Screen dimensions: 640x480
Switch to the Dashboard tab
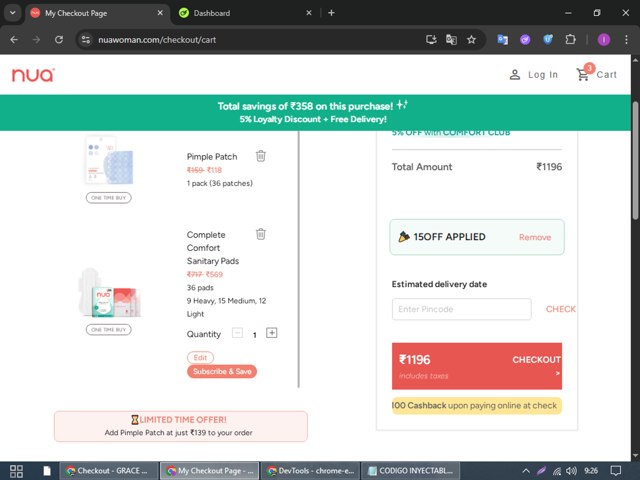(245, 13)
